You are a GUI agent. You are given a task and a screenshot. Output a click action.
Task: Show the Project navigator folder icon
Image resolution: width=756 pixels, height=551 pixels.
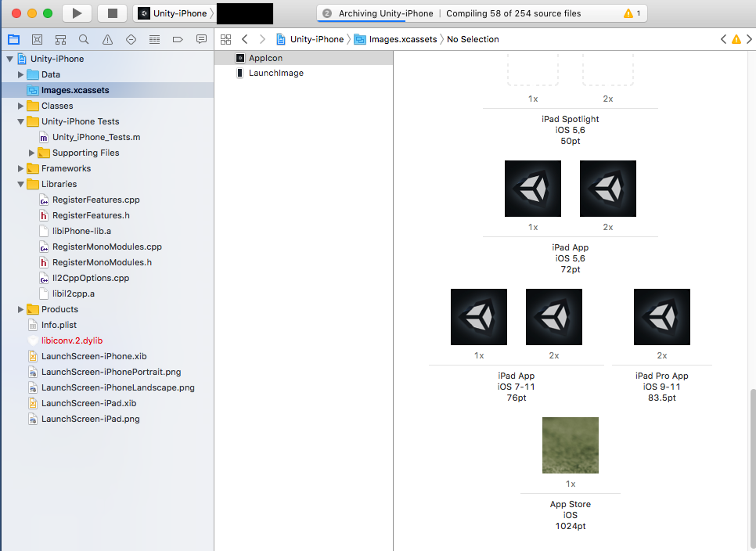tap(13, 40)
